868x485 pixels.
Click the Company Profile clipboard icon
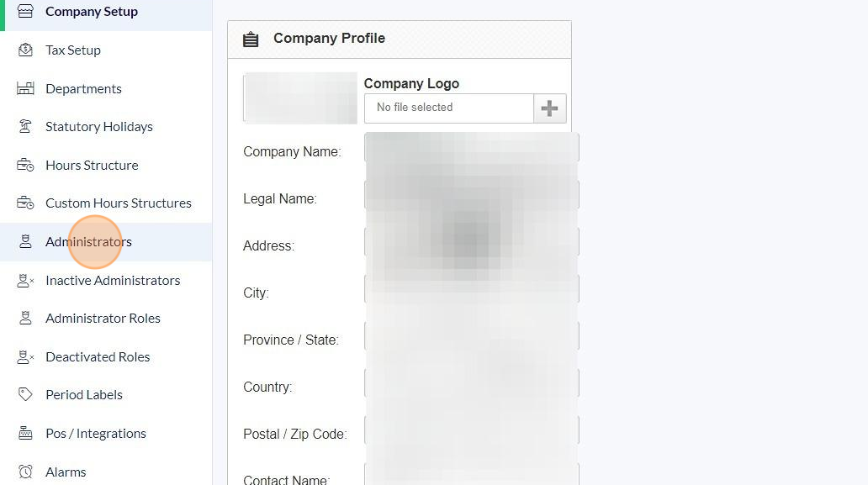coord(251,40)
